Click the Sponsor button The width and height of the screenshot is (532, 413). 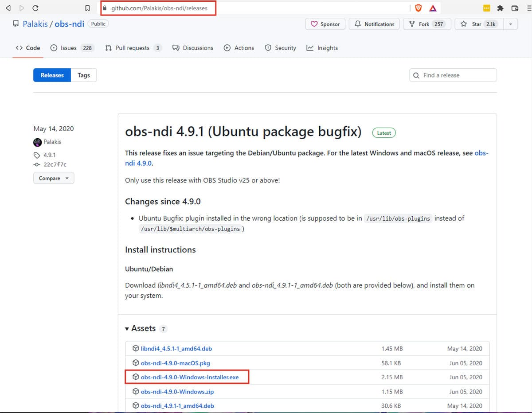pos(325,24)
